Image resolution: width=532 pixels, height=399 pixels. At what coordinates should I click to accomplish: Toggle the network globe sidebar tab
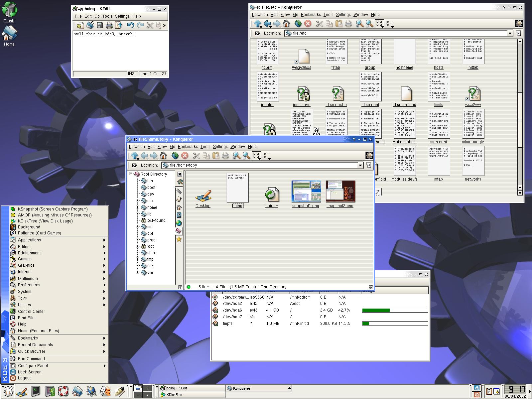click(179, 223)
